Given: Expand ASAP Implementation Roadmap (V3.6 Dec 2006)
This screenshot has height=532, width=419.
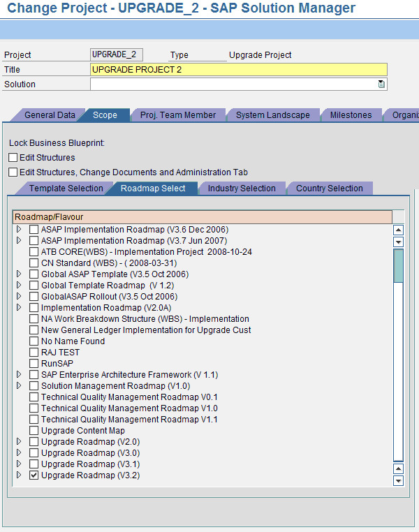Looking at the screenshot, I should [x=19, y=230].
